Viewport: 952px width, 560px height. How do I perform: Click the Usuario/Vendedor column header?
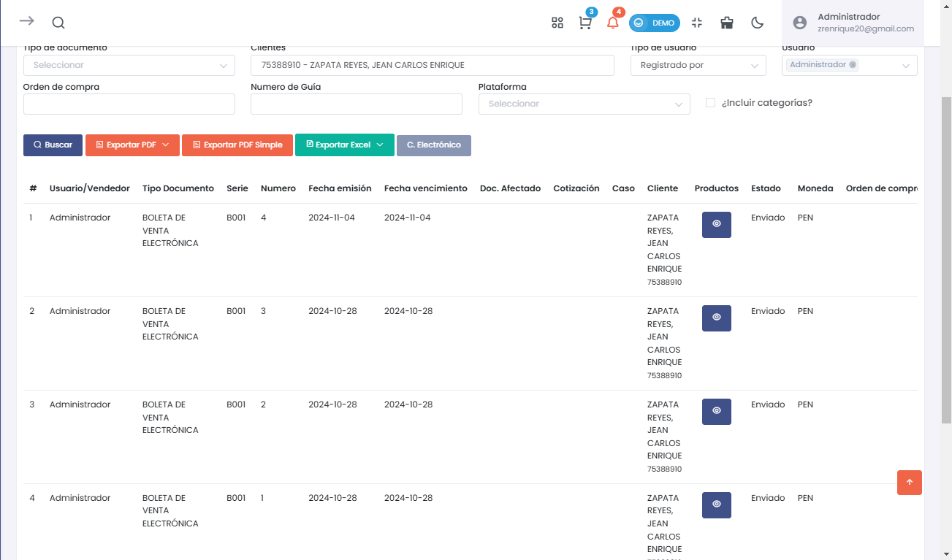pyautogui.click(x=90, y=188)
